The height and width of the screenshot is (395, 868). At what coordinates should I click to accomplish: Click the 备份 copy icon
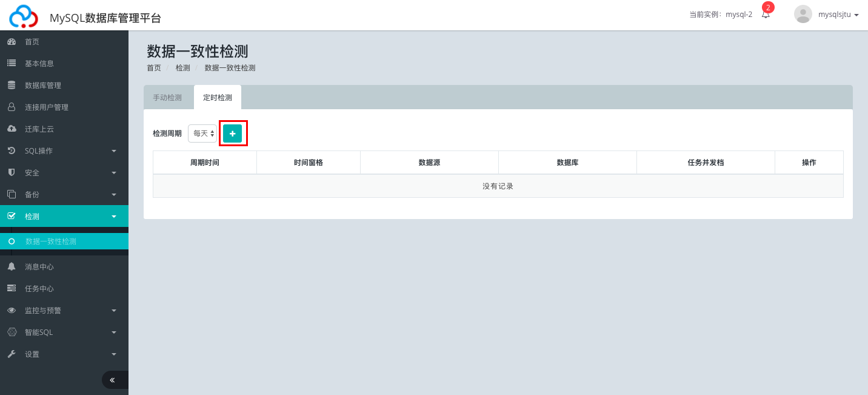pos(11,194)
